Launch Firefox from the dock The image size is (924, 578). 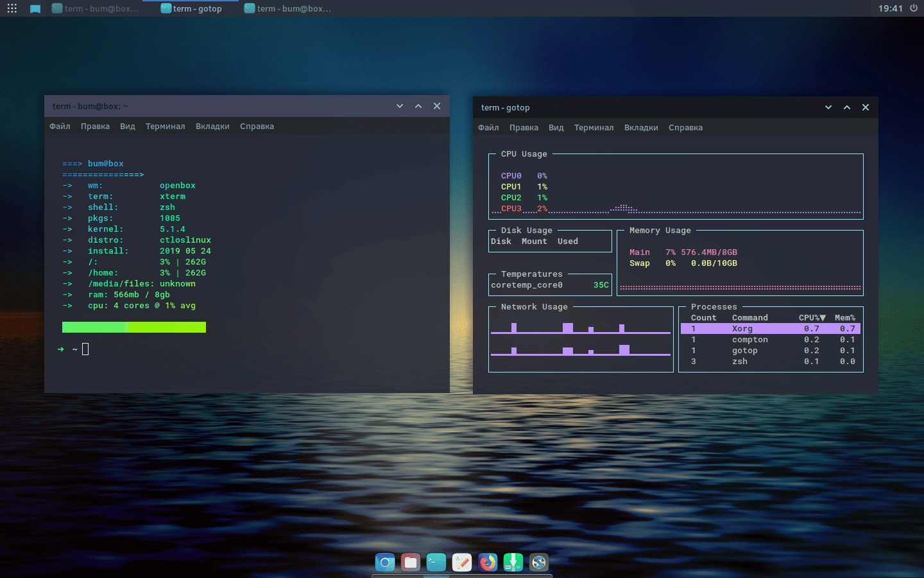pyautogui.click(x=488, y=563)
